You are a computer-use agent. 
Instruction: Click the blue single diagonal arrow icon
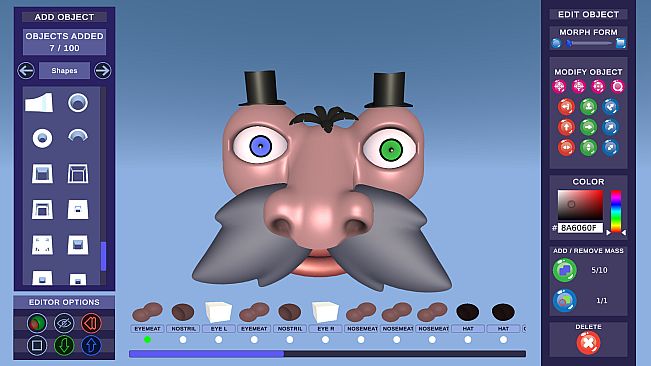pyautogui.click(x=611, y=127)
